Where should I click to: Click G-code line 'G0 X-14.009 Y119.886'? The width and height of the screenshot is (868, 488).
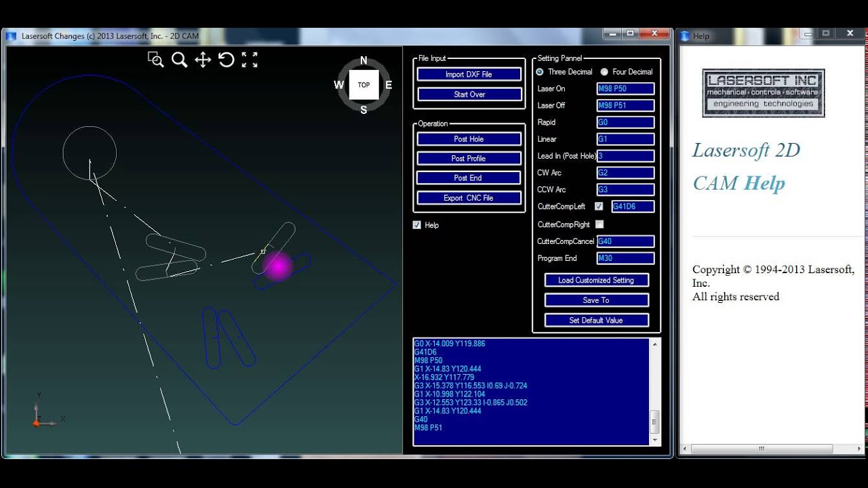pos(450,344)
